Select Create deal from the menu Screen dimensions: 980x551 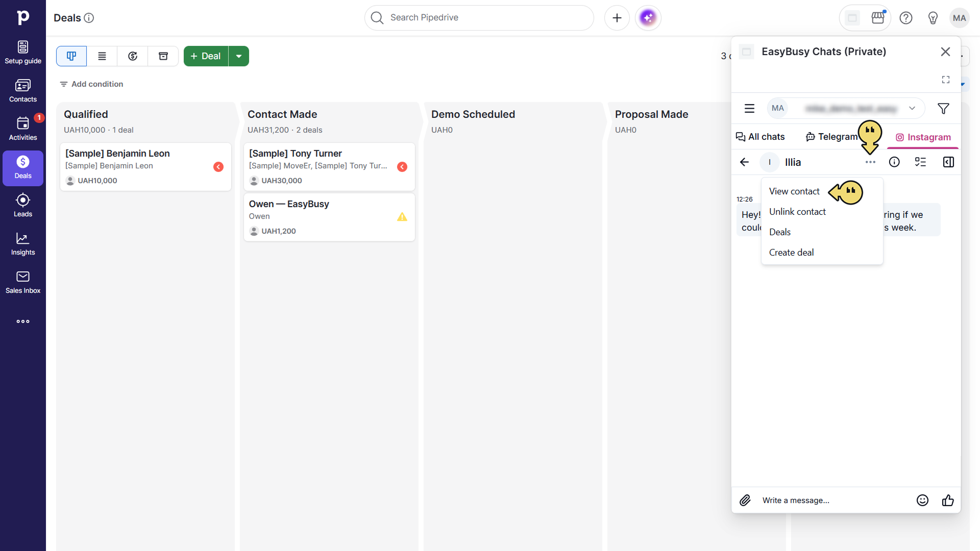tap(791, 253)
